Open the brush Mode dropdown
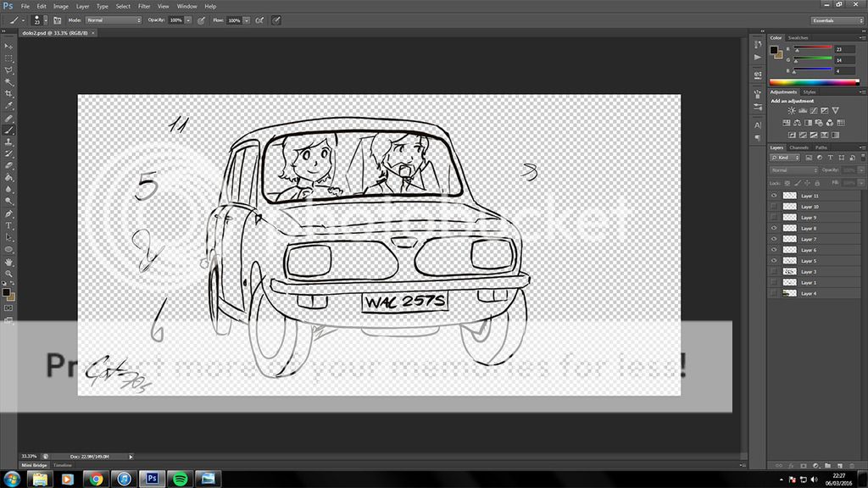This screenshot has width=868, height=488. point(108,19)
